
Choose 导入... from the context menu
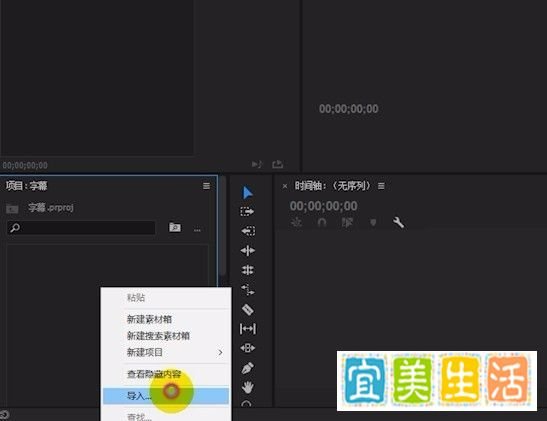tap(166, 396)
